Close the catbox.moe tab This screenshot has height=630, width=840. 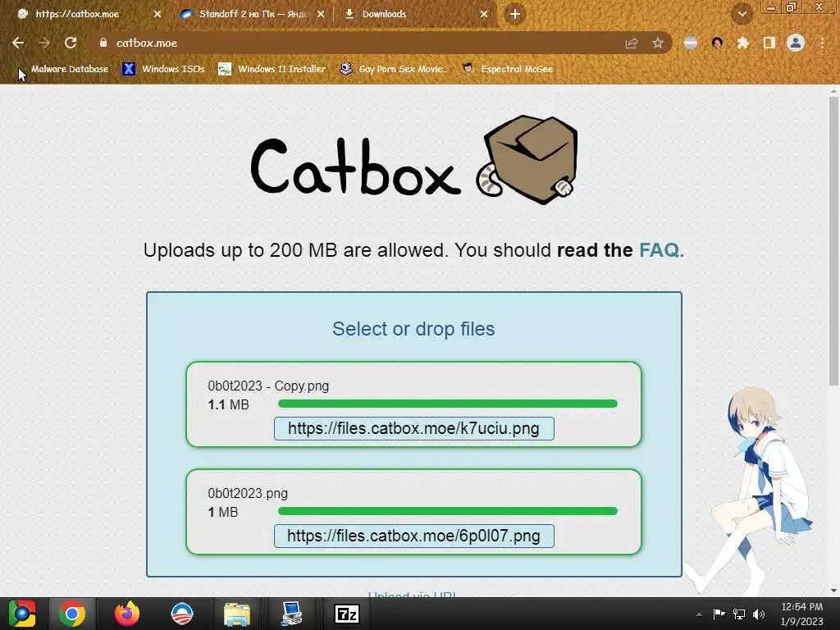[157, 15]
